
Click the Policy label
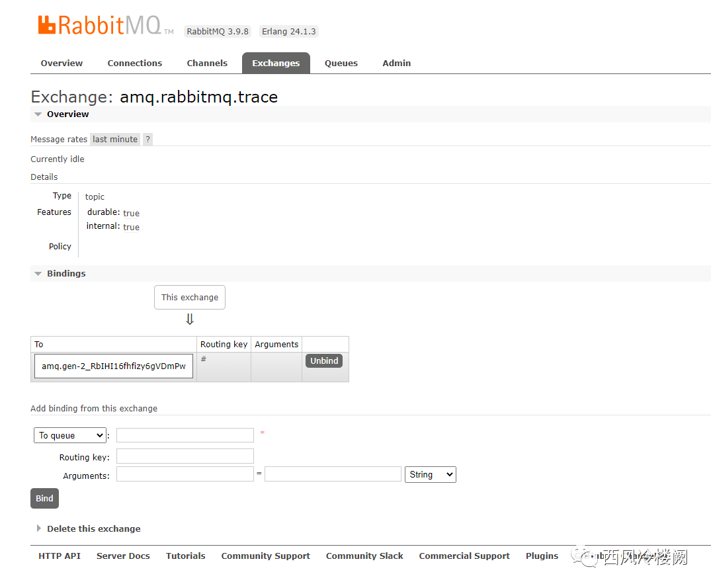coord(60,246)
